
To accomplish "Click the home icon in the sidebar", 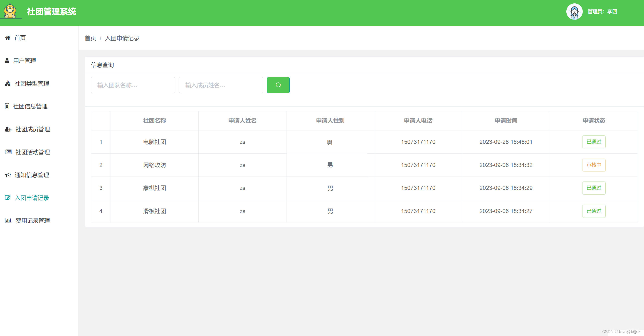I will coord(8,38).
